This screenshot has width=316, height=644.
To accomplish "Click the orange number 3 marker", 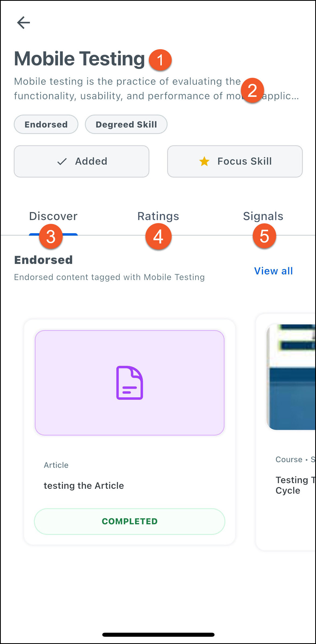I will pos(51,237).
